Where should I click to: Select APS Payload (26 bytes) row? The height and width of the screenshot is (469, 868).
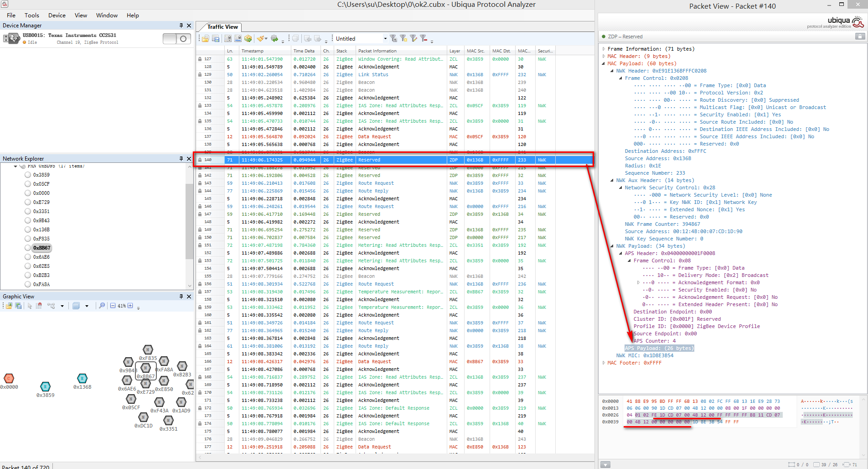[659, 348]
